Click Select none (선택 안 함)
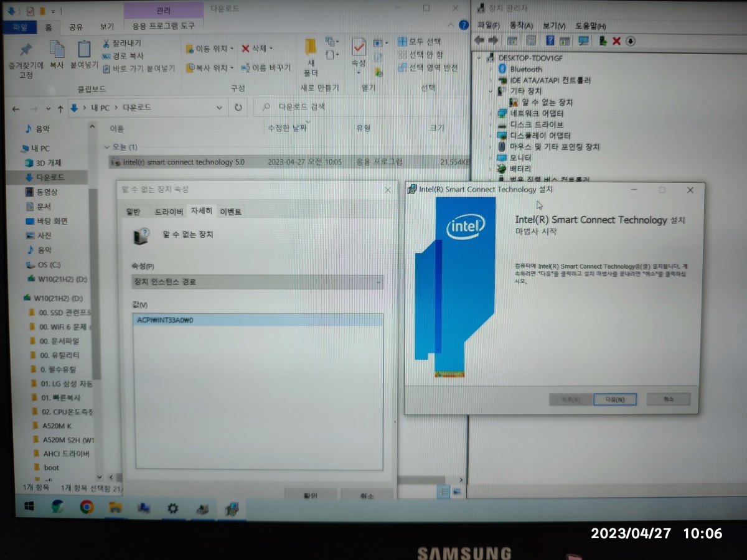Image resolution: width=747 pixels, height=560 pixels. (421, 55)
